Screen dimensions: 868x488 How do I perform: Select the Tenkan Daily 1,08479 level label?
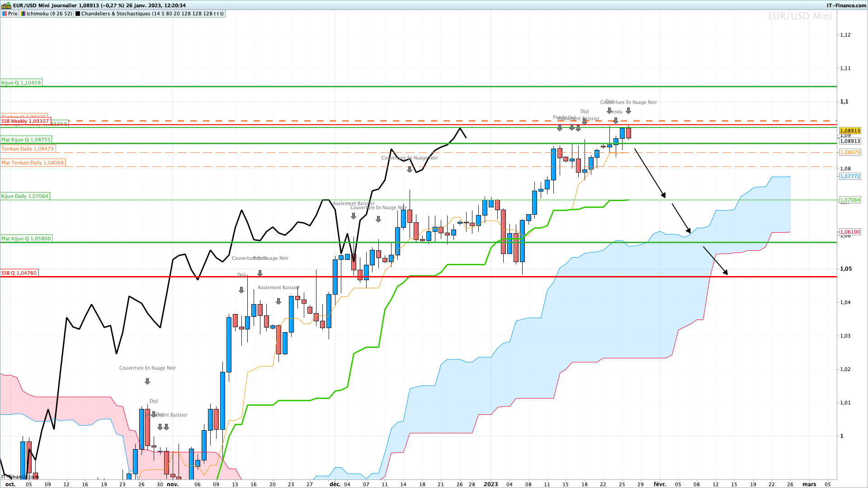coord(28,149)
